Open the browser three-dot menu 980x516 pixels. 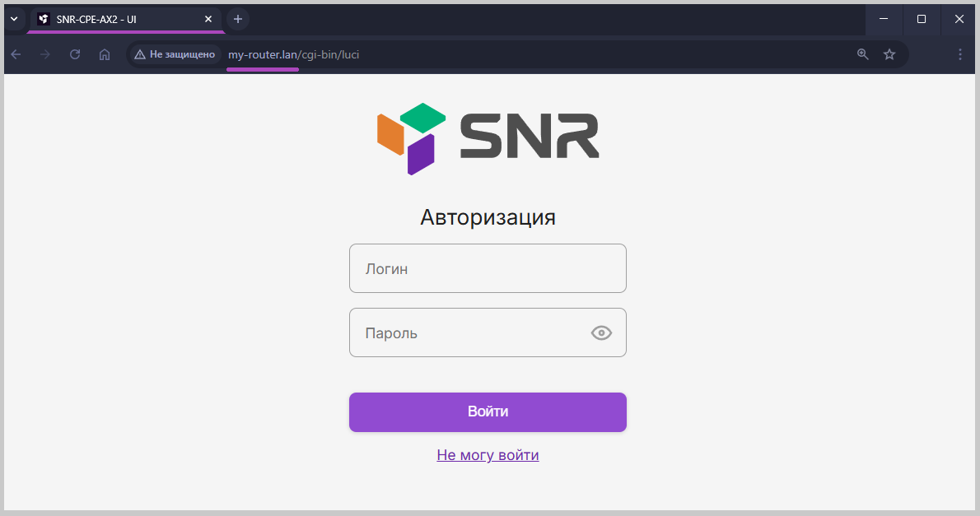[x=959, y=54]
